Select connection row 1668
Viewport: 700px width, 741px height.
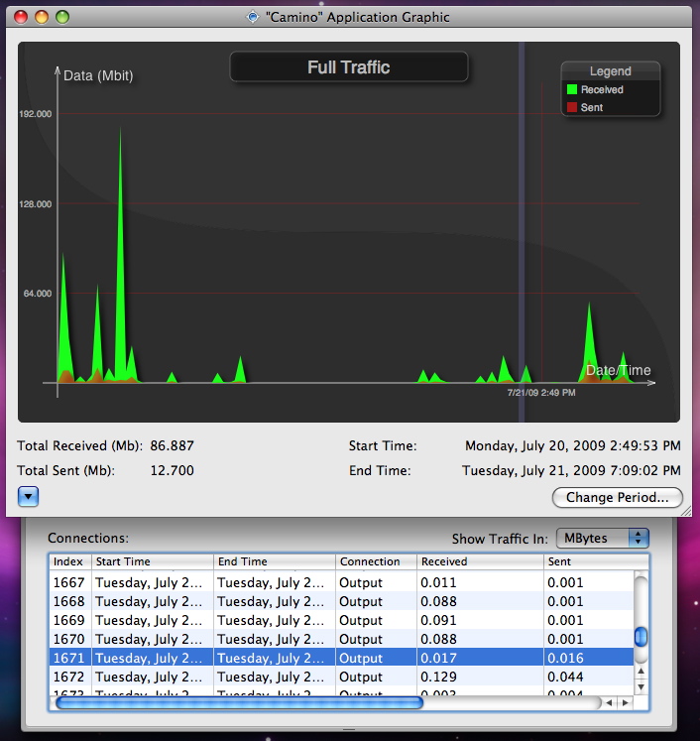341,601
